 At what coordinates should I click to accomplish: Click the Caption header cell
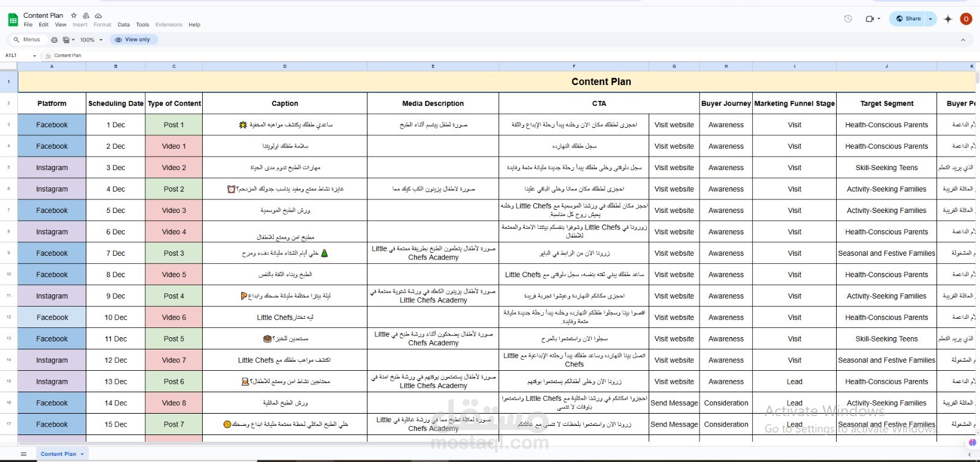(x=285, y=103)
